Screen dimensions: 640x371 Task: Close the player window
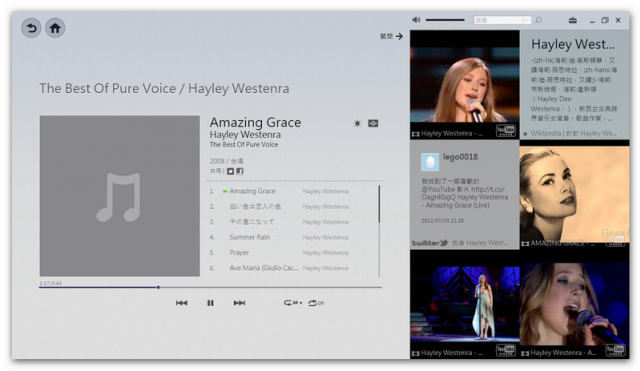pos(618,20)
